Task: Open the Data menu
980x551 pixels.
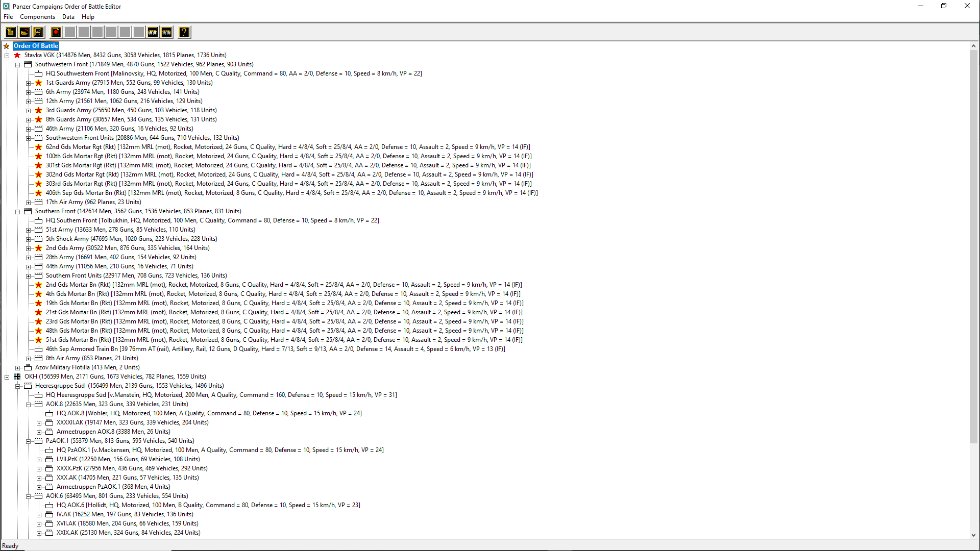Action: [x=68, y=17]
